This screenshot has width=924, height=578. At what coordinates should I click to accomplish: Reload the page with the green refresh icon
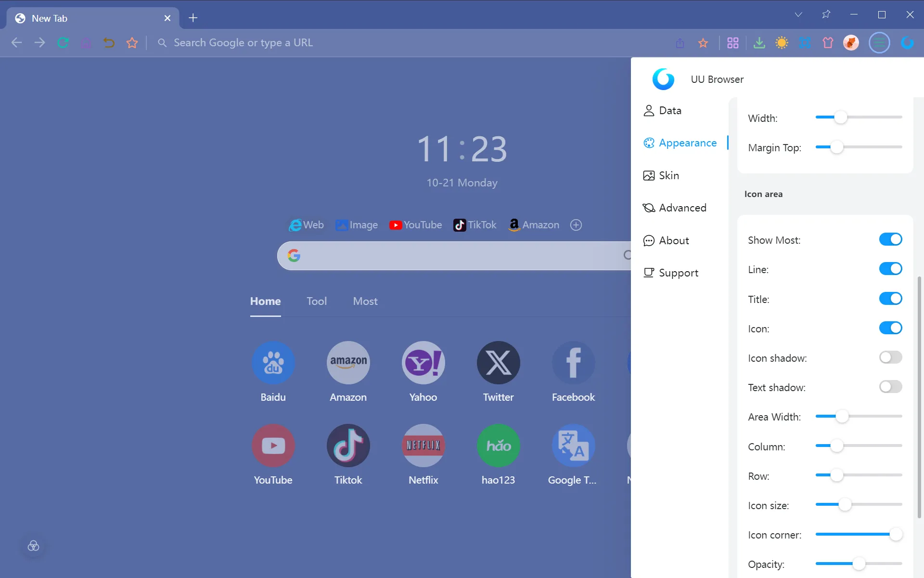[x=63, y=43]
